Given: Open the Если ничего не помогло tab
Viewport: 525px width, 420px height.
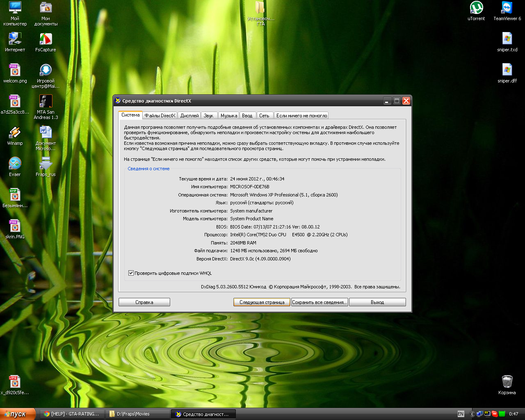Looking at the screenshot, I should (301, 116).
